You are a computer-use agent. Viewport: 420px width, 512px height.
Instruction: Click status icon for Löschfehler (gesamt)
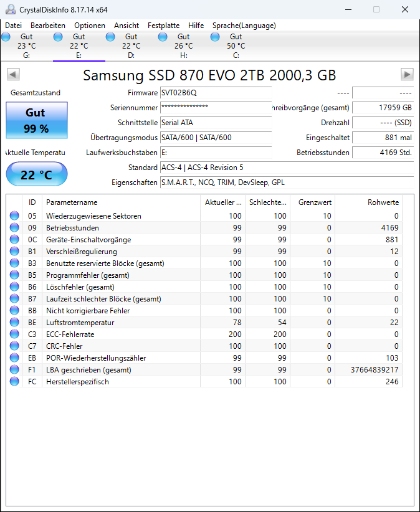14,287
